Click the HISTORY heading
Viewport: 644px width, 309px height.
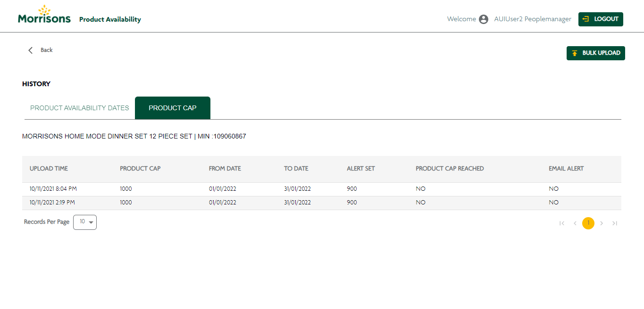click(36, 84)
